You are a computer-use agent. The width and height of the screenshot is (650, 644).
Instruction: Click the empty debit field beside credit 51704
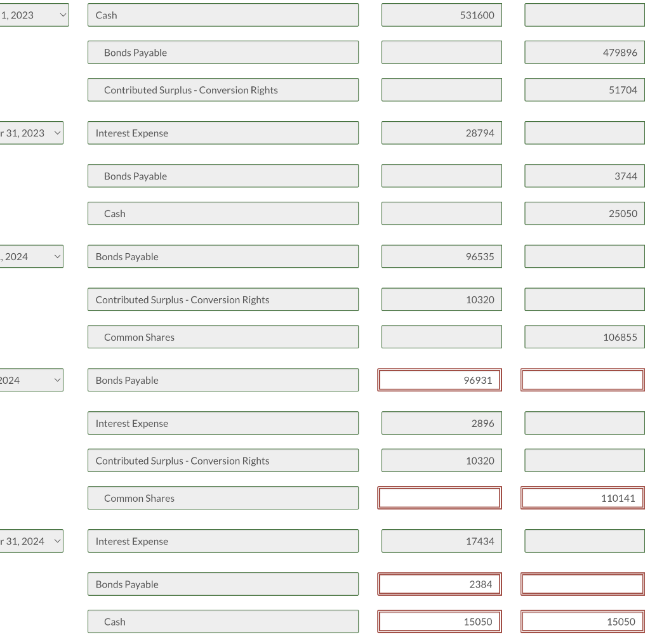tap(442, 90)
